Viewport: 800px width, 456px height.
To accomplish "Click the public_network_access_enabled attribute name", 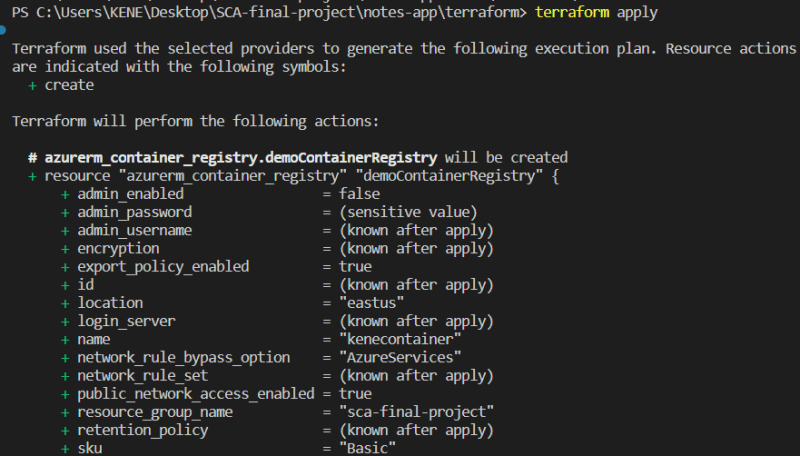I will 196,394.
